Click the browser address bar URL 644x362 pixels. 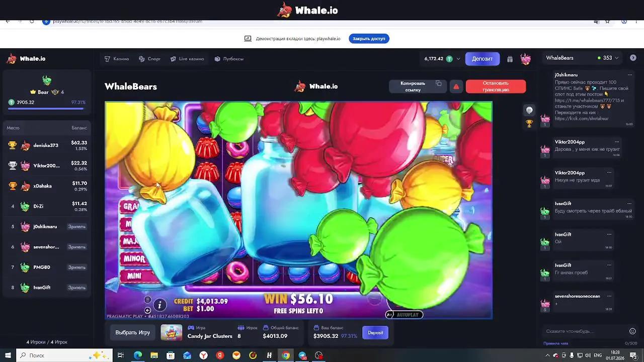coord(127,22)
